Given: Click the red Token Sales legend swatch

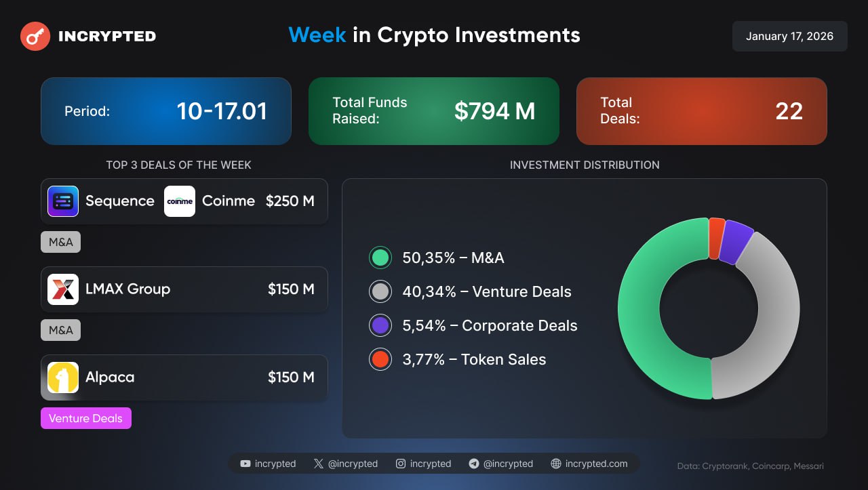Looking at the screenshot, I should 380,359.
